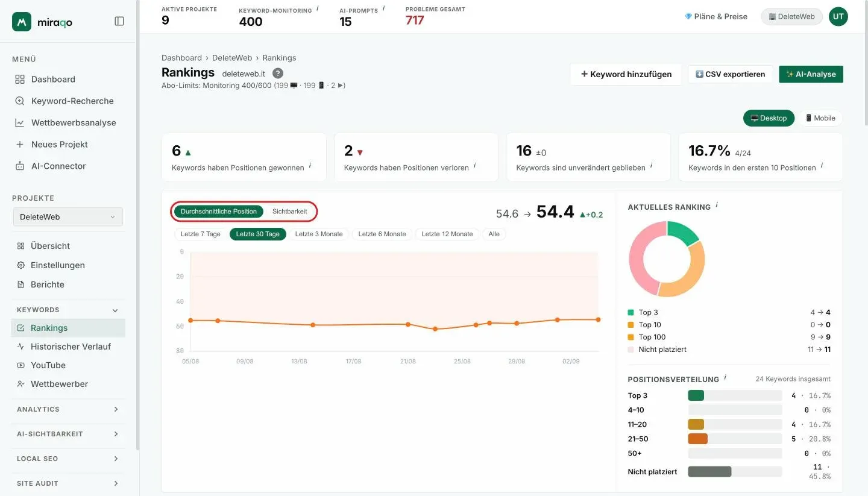Click info icon next to Keyword-Monitoring
The height and width of the screenshot is (496, 868).
point(318,9)
